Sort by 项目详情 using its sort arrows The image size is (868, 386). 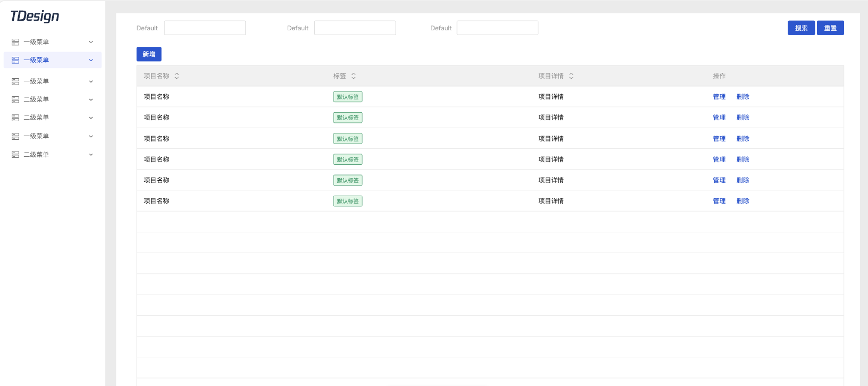pyautogui.click(x=571, y=76)
